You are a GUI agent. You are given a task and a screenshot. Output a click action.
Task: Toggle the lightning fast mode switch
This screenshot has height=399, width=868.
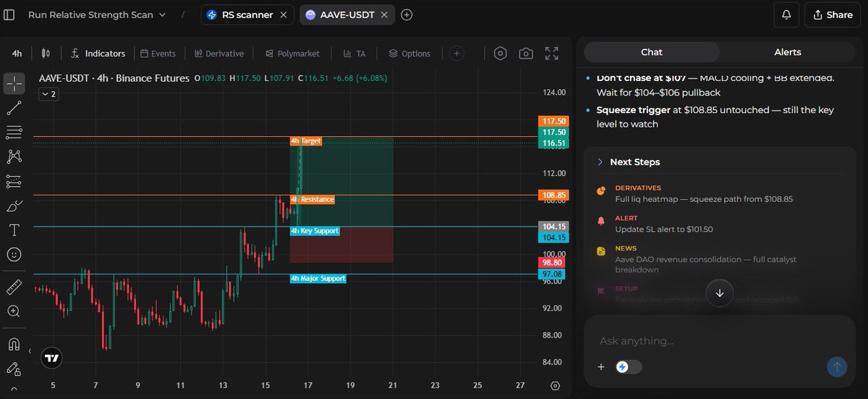[x=628, y=367]
